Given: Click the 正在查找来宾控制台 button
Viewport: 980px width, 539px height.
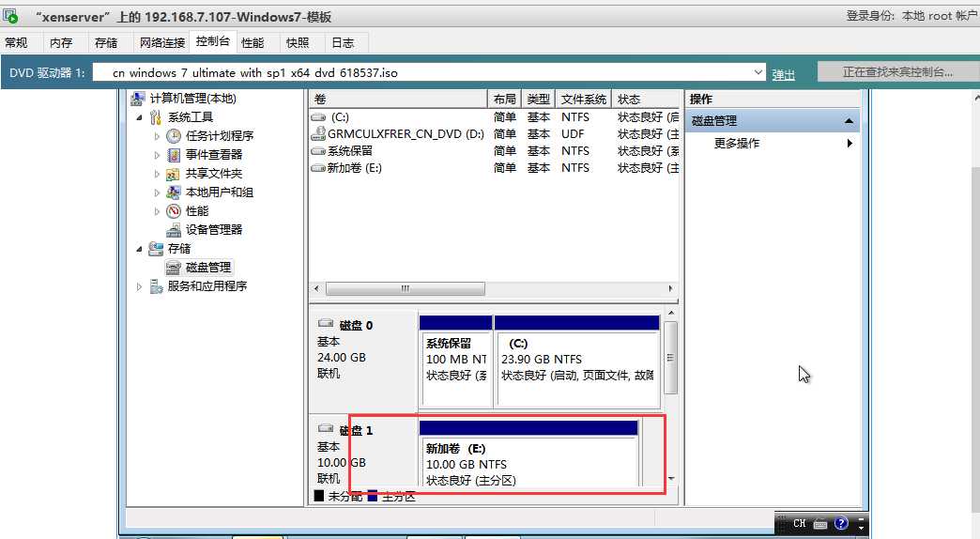Looking at the screenshot, I should point(898,72).
